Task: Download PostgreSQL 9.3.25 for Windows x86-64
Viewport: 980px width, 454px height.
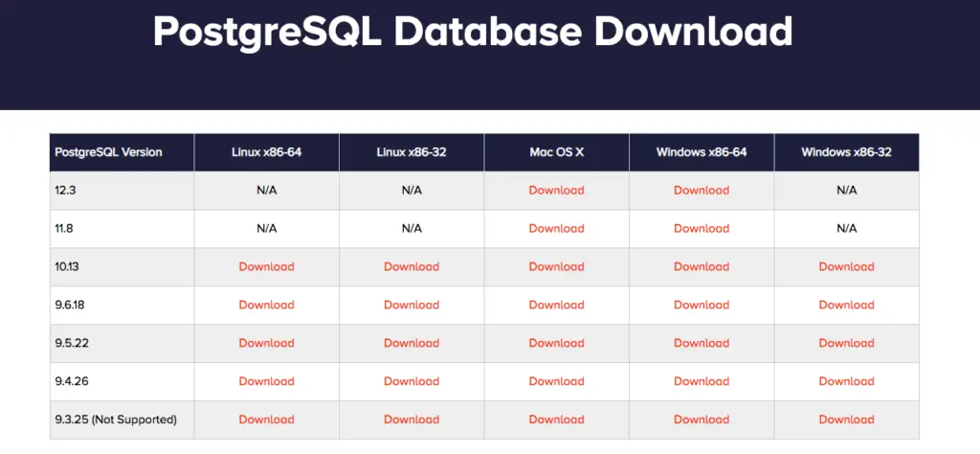Action: (x=702, y=419)
